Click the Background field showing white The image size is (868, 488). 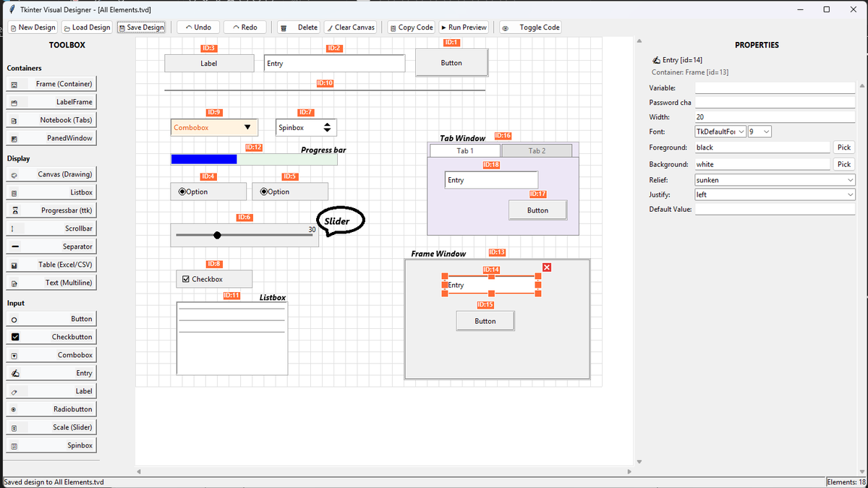tap(762, 164)
